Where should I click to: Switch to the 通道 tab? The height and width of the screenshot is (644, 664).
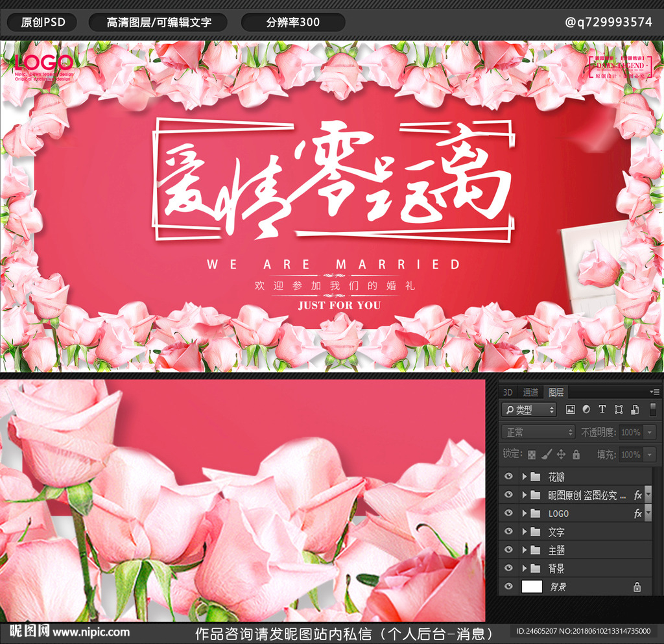coord(530,392)
